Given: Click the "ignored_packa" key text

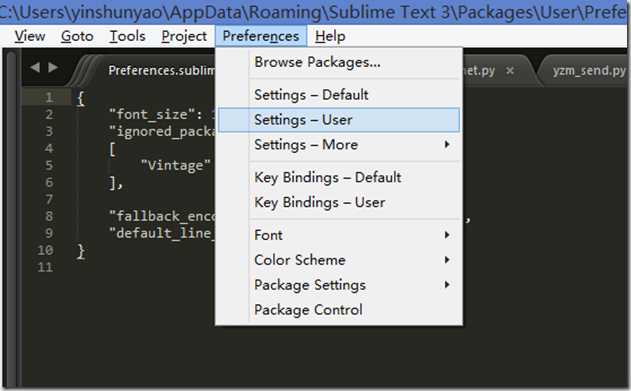Looking at the screenshot, I should 162,132.
